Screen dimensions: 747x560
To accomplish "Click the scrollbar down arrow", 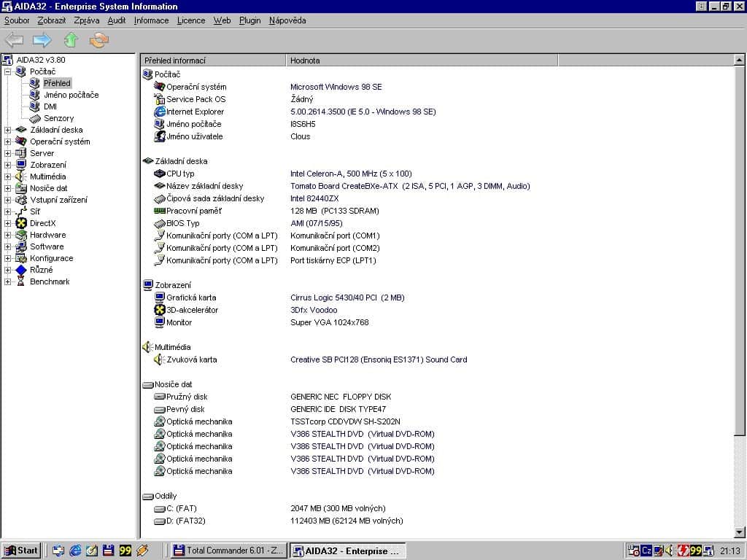I will (740, 532).
